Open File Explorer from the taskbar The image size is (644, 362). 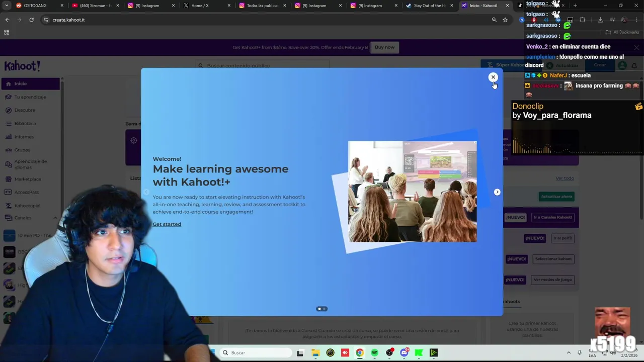click(x=315, y=353)
